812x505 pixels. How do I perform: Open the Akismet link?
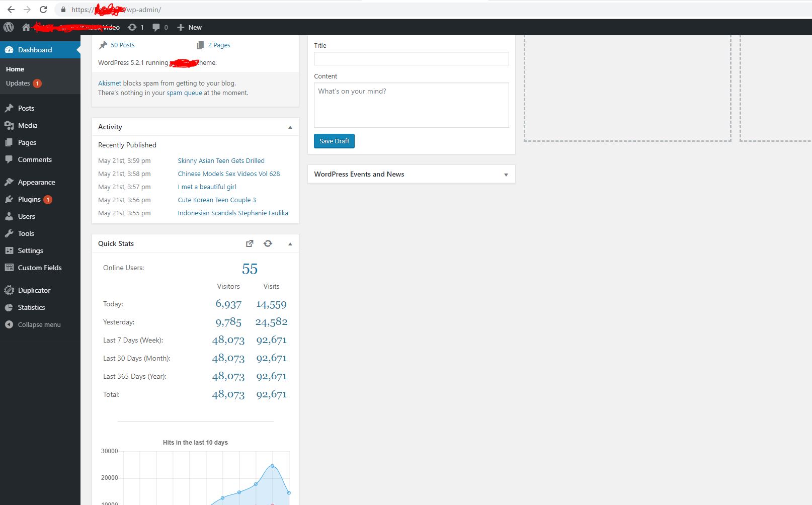pos(109,83)
